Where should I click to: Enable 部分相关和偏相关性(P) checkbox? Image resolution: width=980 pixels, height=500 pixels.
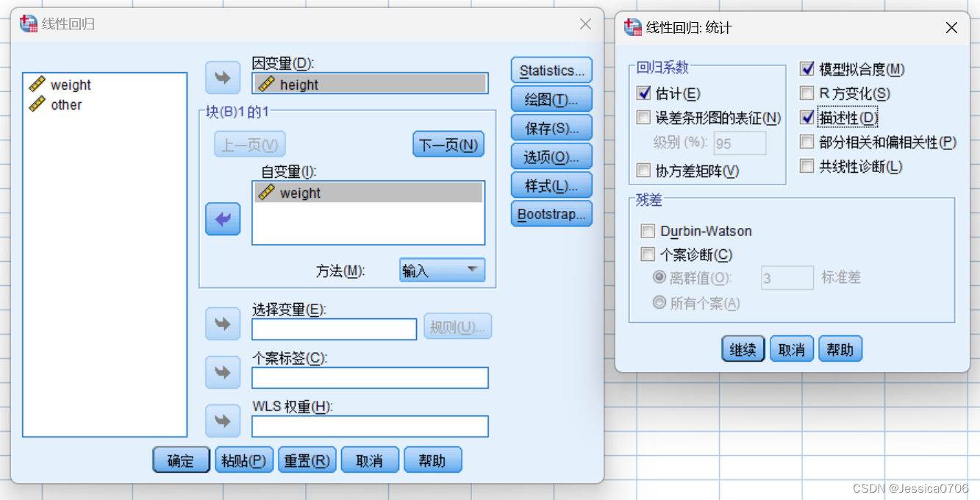click(807, 142)
